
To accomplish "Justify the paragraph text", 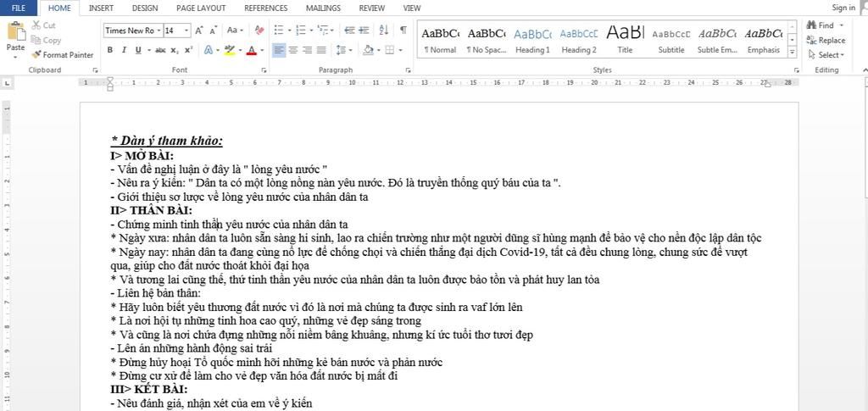I will [321, 50].
